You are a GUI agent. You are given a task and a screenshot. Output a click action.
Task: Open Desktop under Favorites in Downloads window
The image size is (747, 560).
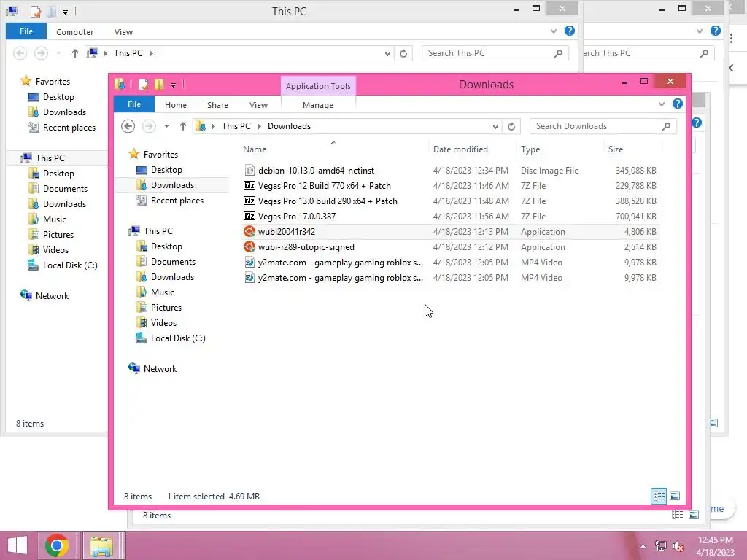(166, 169)
